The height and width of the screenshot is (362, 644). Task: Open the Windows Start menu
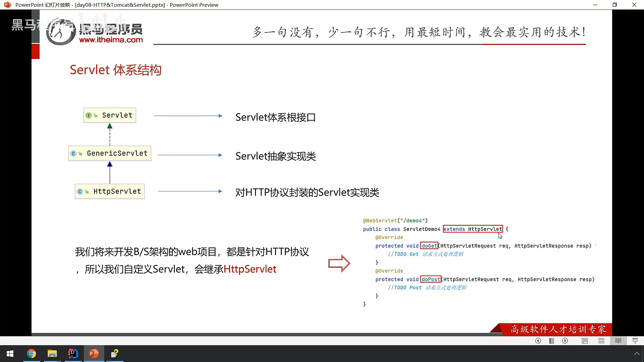(10, 354)
